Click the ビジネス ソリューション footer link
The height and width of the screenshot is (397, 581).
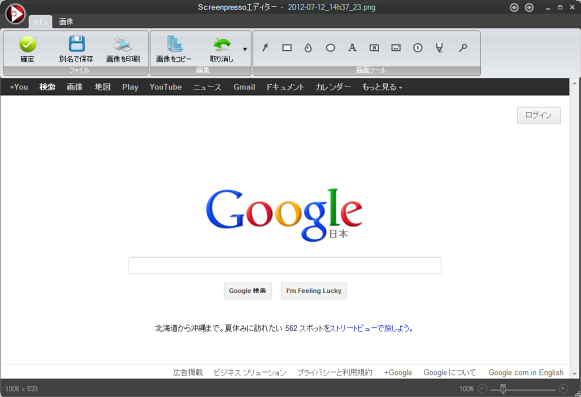coord(250,372)
